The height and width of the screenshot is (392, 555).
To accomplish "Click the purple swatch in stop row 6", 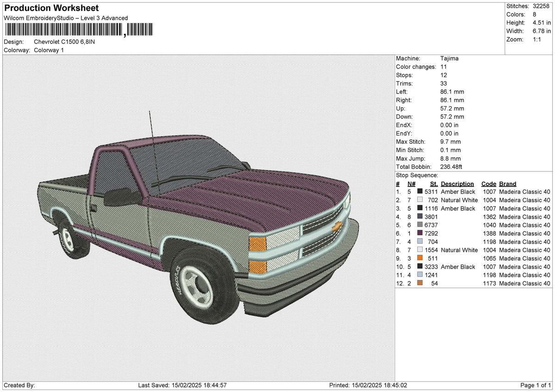I will click(420, 233).
